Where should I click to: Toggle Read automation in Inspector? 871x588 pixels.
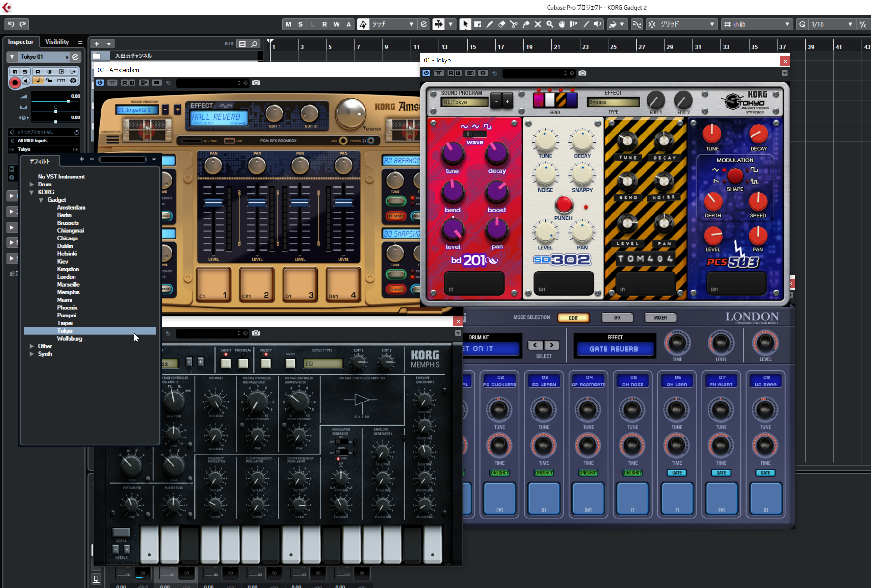tap(38, 72)
